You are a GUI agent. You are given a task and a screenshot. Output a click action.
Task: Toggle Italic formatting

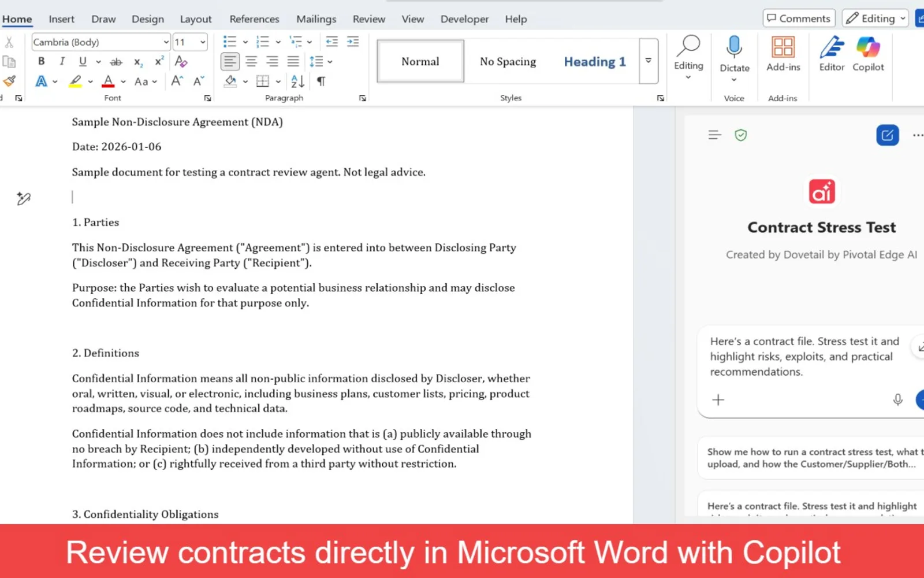[x=62, y=61]
